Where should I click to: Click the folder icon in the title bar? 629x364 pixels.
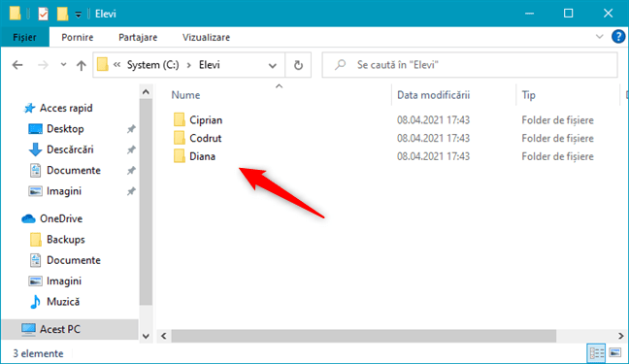coord(16,14)
